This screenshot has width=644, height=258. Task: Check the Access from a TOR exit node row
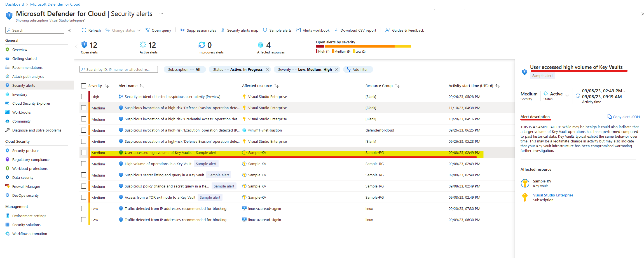click(x=84, y=197)
